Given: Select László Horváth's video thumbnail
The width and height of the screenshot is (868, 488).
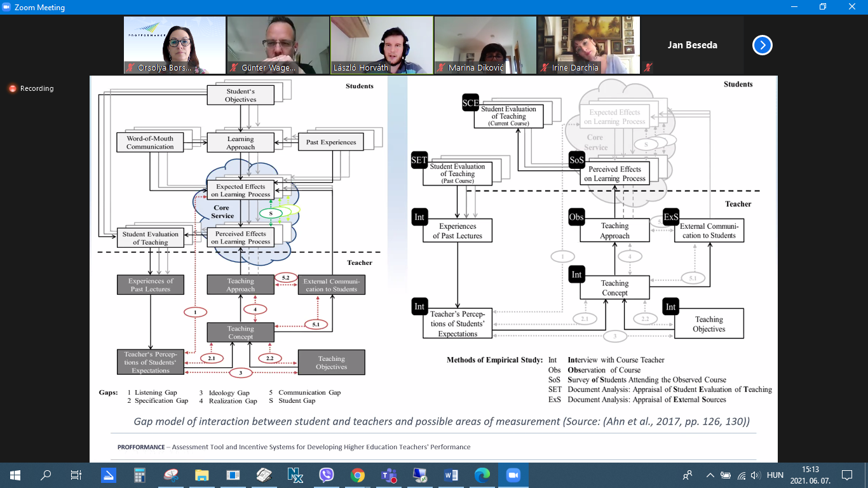Looking at the screenshot, I should [381, 44].
